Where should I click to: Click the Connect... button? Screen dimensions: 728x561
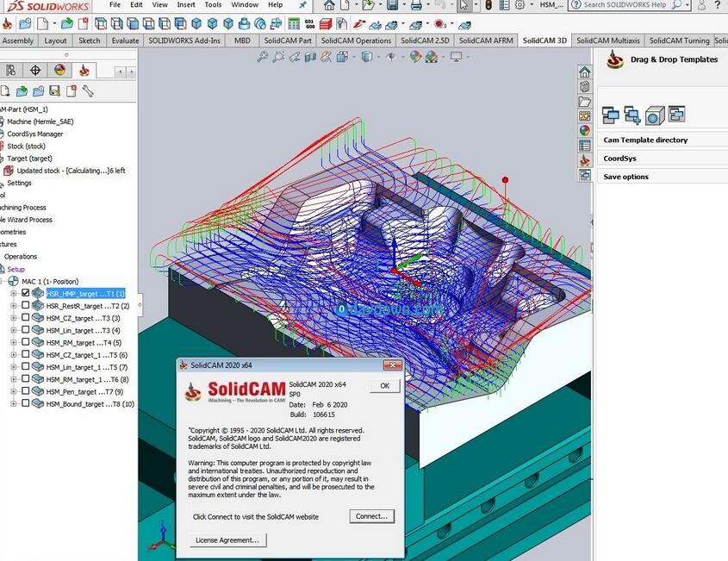(371, 516)
